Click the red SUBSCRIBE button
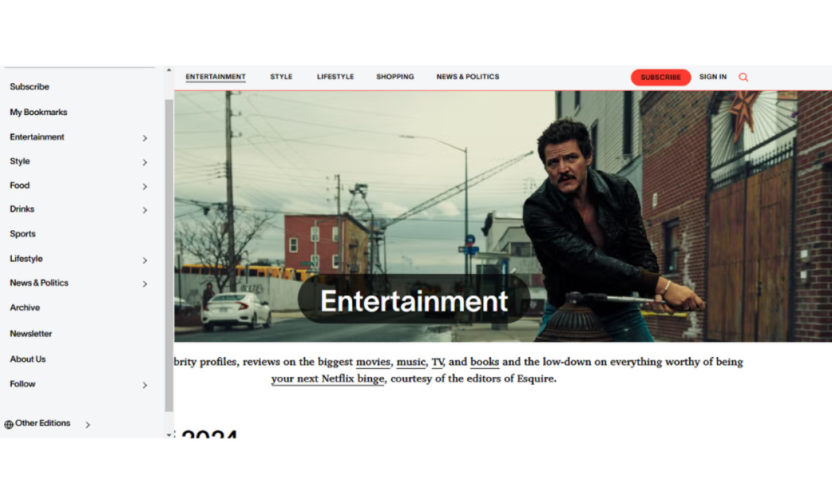 [x=660, y=77]
